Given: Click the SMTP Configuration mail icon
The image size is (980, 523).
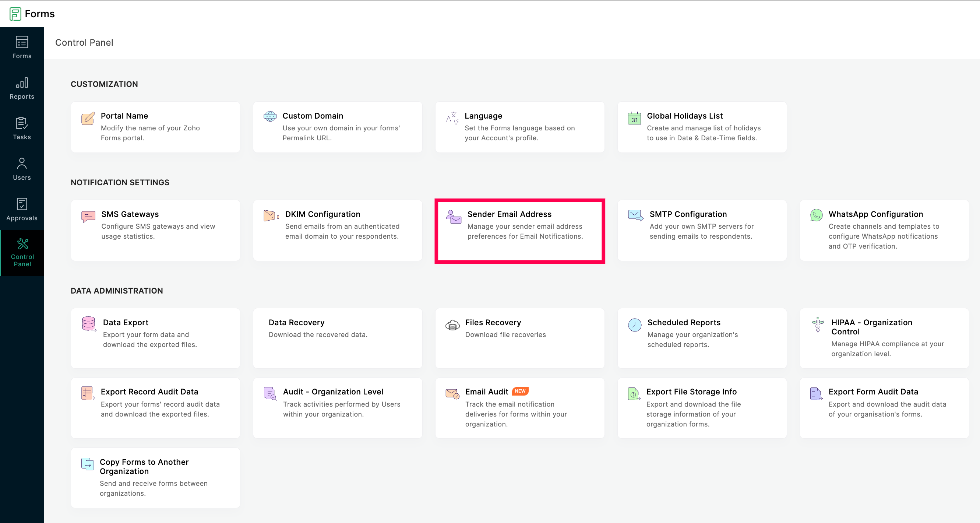Looking at the screenshot, I should coord(636,215).
